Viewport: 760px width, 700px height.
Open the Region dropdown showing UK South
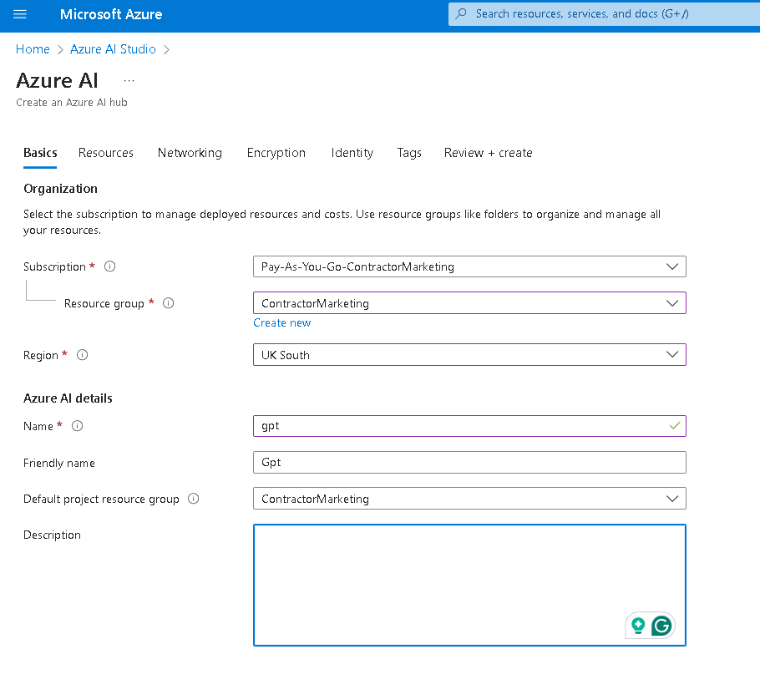click(x=469, y=355)
